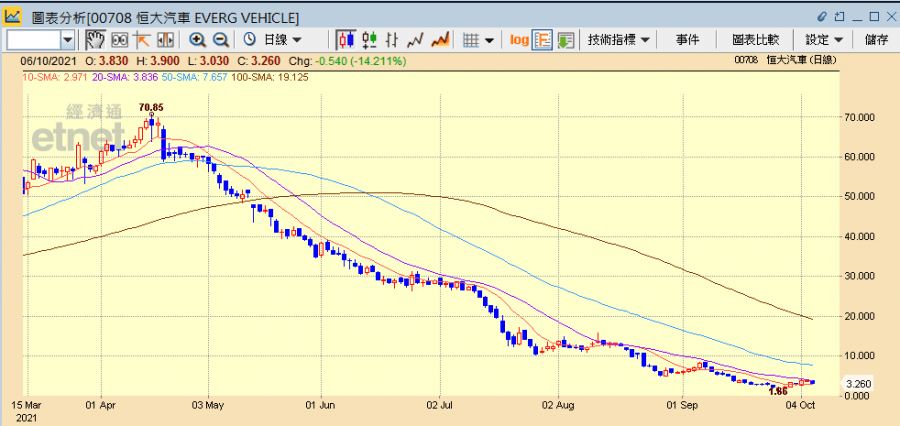The width and height of the screenshot is (900, 426).
Task: Click the stock code input field
Action: pos(33,39)
